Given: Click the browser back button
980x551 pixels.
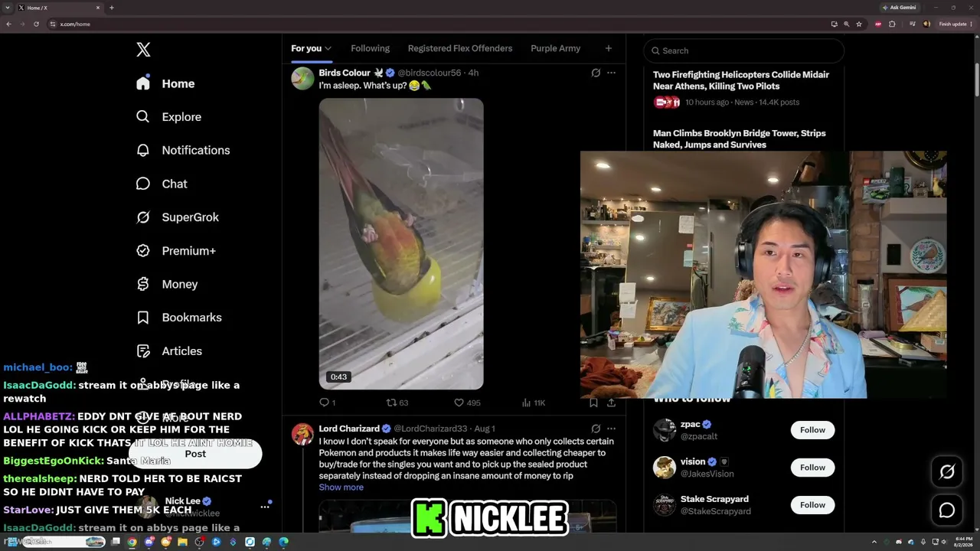Looking at the screenshot, I should pyautogui.click(x=8, y=24).
